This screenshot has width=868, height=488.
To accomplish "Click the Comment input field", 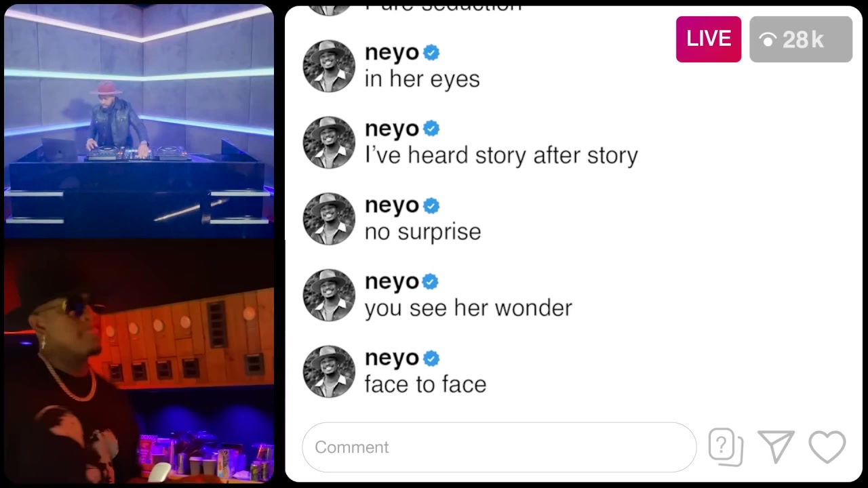I will 499,447.
